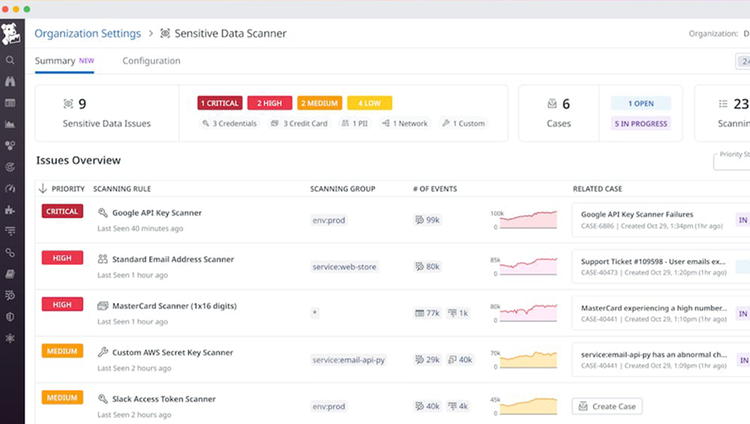Image resolution: width=750 pixels, height=424 pixels.
Task: Open the binoculars icon in the sidebar
Action: coord(10,81)
